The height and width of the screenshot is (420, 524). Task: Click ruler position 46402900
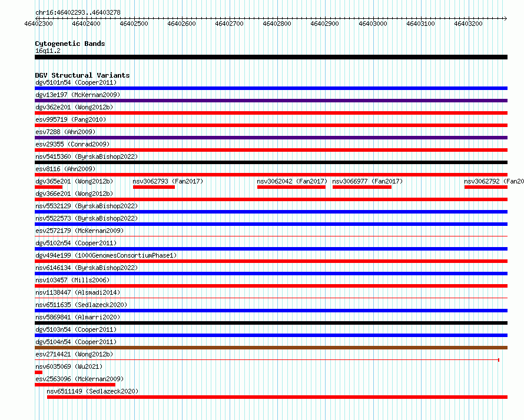pos(324,24)
